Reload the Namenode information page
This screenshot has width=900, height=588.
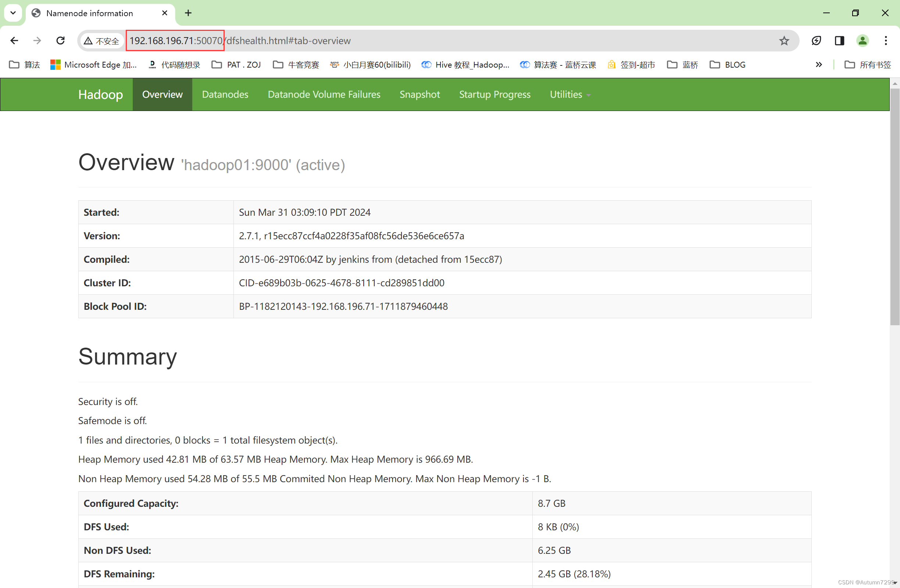[61, 40]
